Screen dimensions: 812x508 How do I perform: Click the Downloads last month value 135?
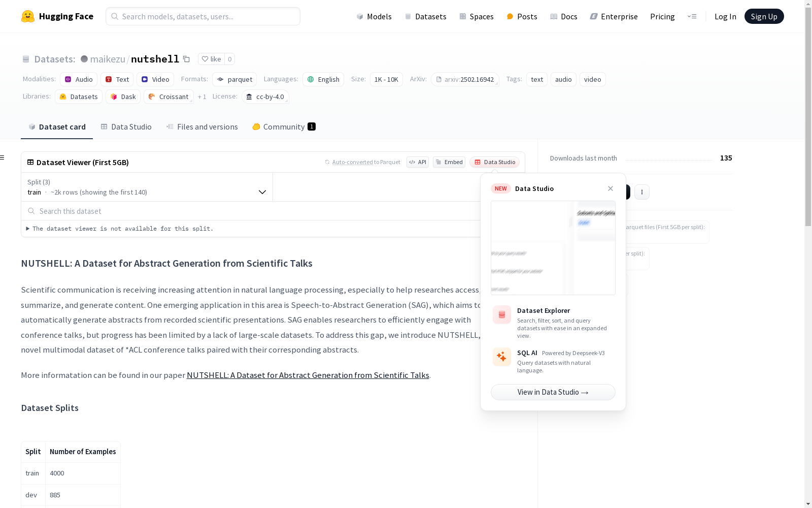(x=726, y=158)
